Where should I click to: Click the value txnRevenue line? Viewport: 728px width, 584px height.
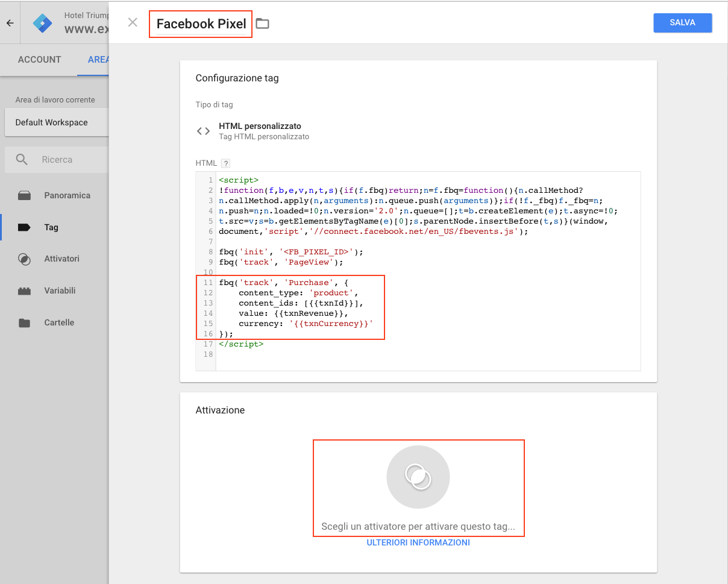click(293, 313)
